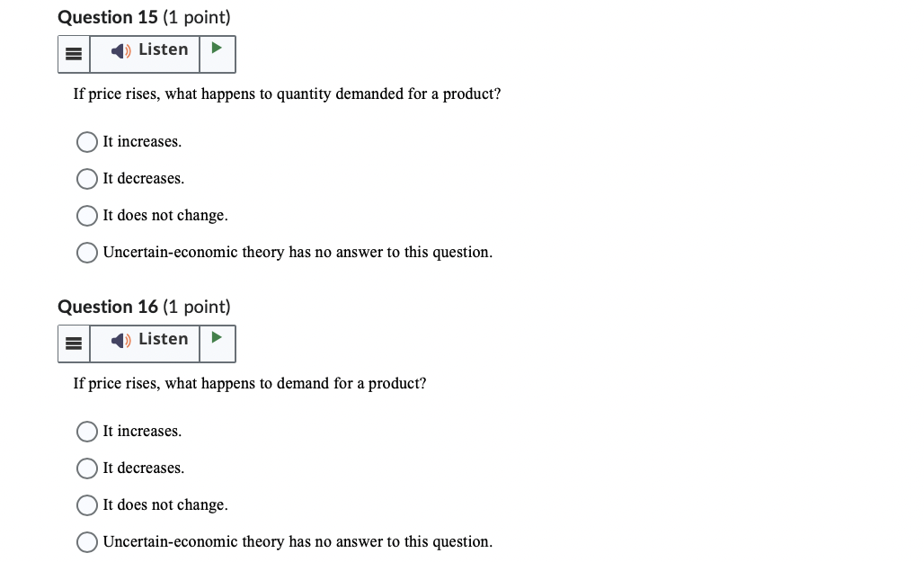Select 'It increases.' for Question 16

(86, 431)
